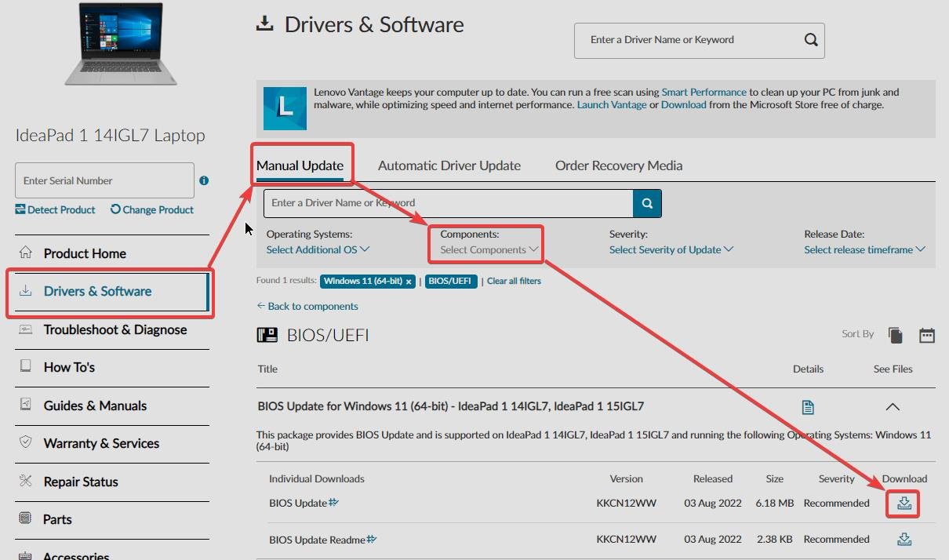Click the Launch Vantage link

[612, 104]
